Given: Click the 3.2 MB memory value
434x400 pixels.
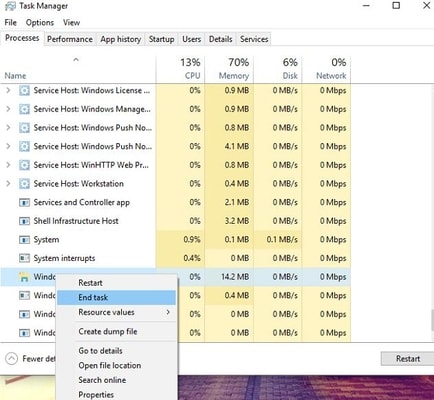Looking at the screenshot, I should tap(237, 221).
